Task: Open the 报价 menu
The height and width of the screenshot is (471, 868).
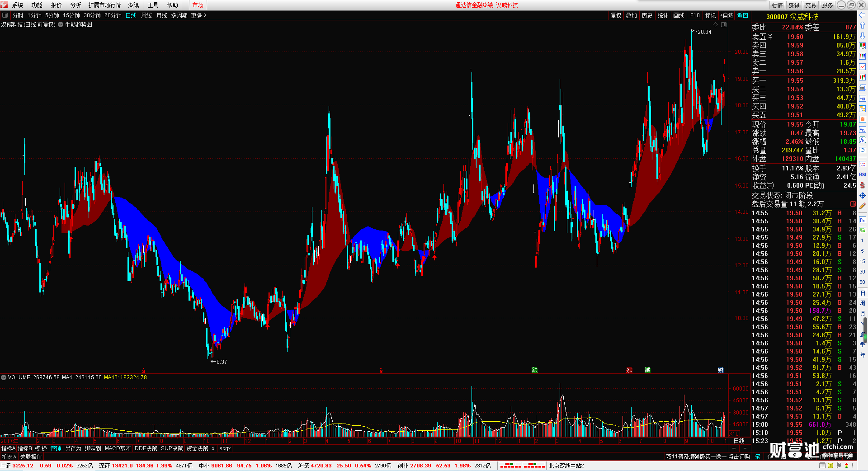Action: tap(57, 5)
